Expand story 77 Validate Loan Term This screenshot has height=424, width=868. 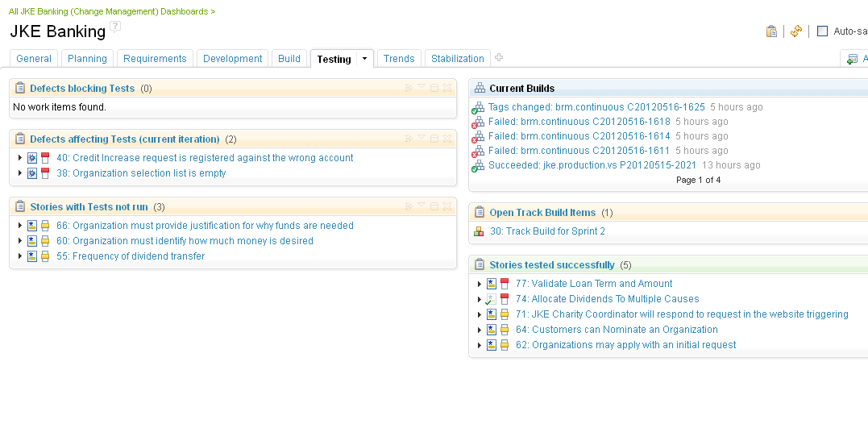[480, 284]
